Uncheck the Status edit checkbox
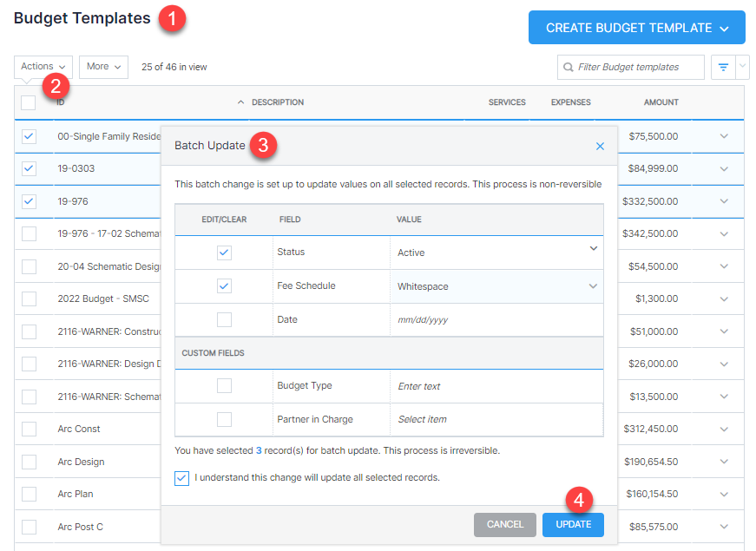The image size is (756, 551). (x=224, y=253)
